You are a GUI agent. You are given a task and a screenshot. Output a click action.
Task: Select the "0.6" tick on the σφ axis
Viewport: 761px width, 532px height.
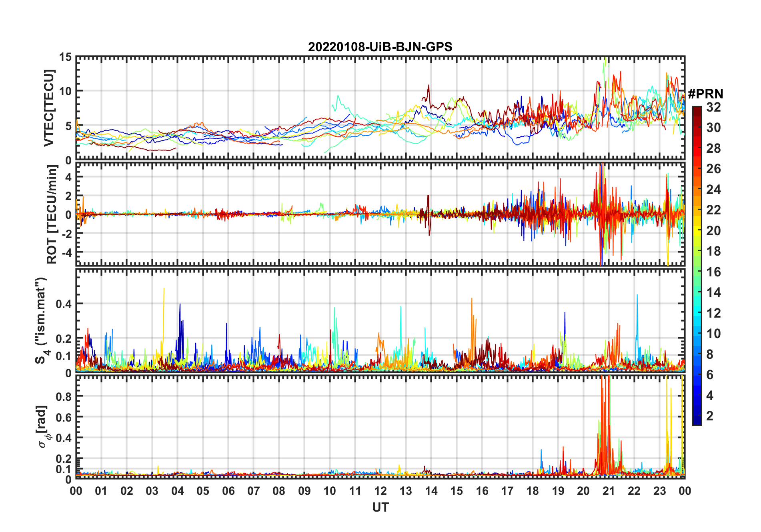[x=64, y=417]
